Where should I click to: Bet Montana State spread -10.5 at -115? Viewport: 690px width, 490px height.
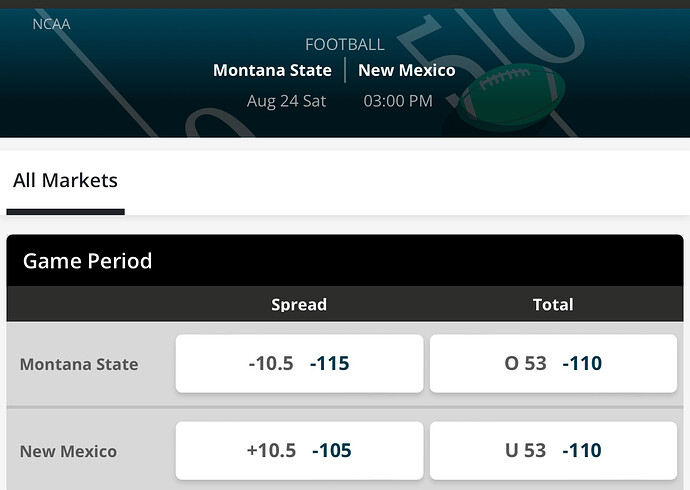(299, 363)
